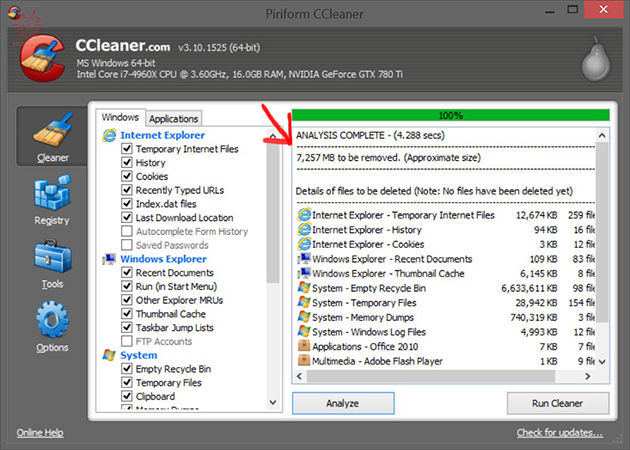630x450 pixels.
Task: Click System group icon in tree
Action: click(x=109, y=355)
